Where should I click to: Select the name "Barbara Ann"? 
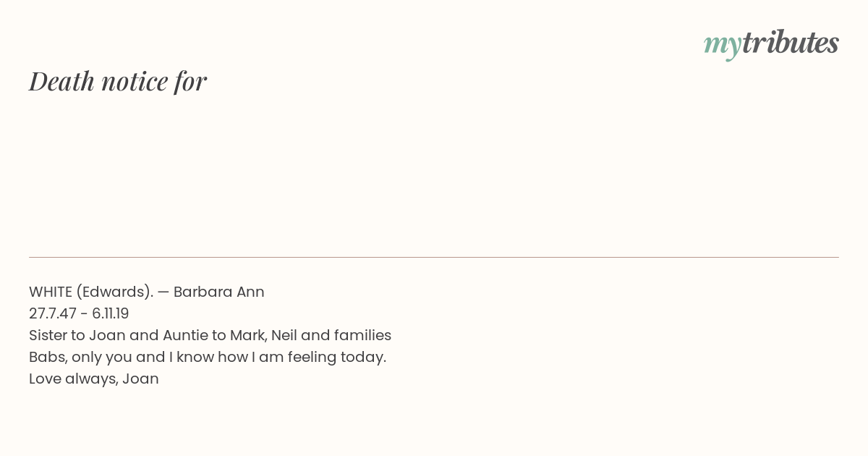click(x=219, y=292)
